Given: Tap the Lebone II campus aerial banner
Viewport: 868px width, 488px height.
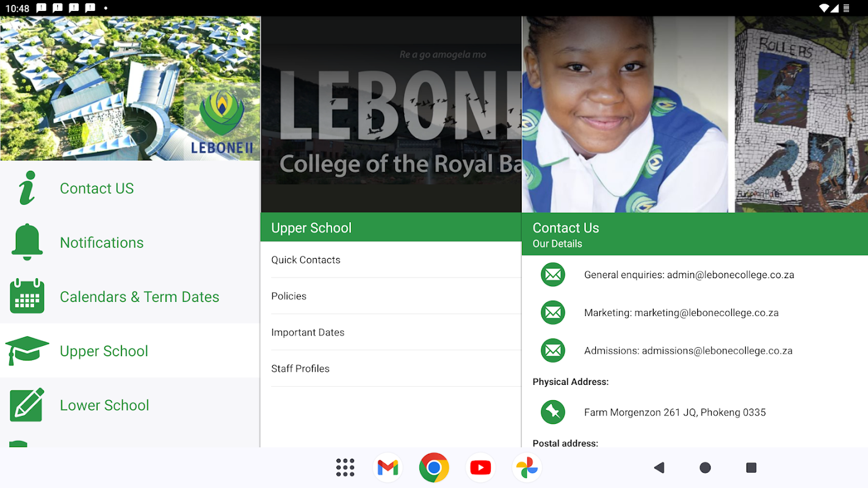Looking at the screenshot, I should [130, 88].
